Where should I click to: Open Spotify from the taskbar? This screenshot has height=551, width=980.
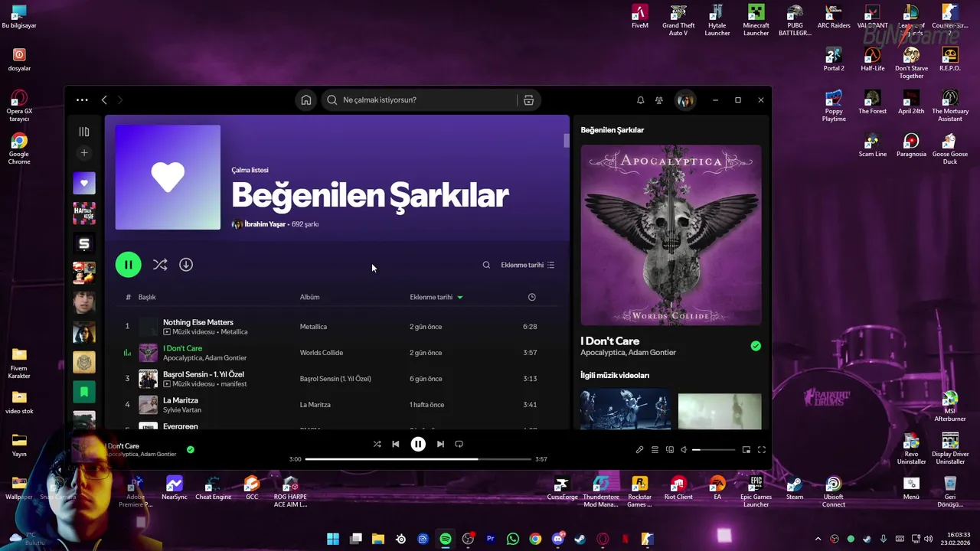coord(446,539)
